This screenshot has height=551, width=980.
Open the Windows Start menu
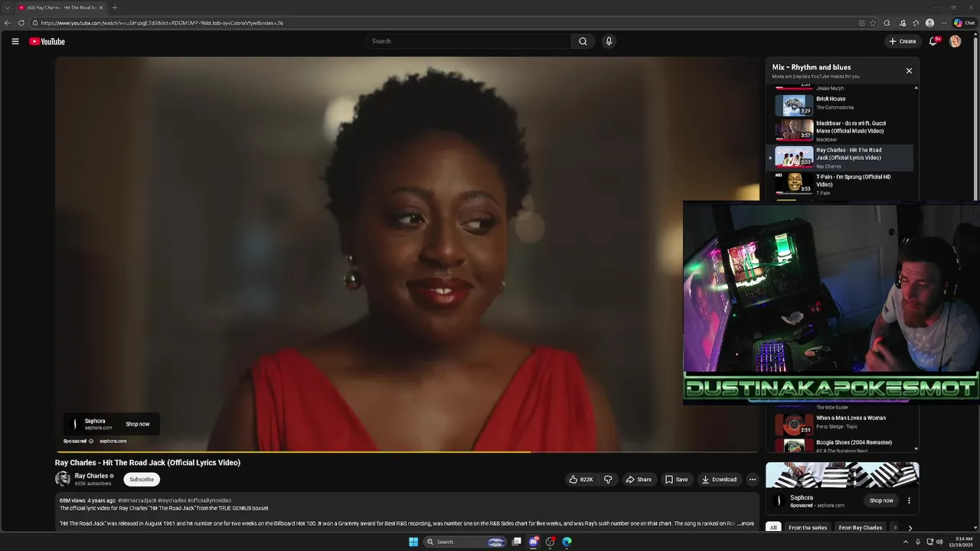coord(413,542)
